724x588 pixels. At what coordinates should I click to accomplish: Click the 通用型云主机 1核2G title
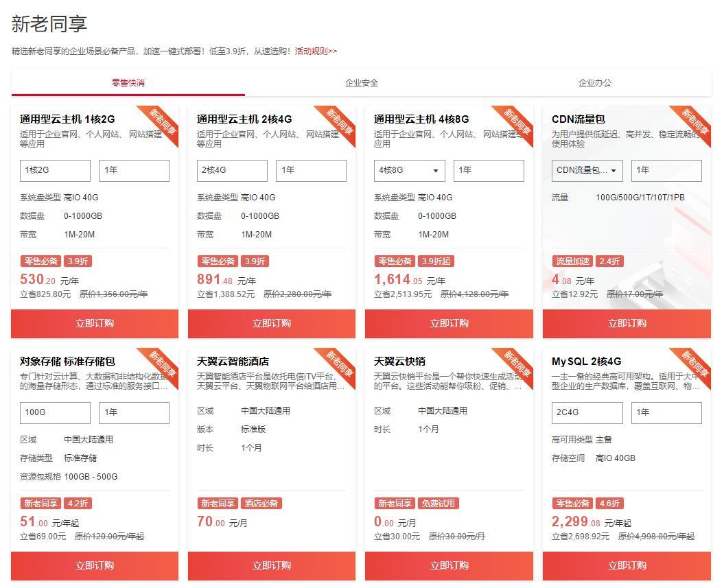point(67,119)
